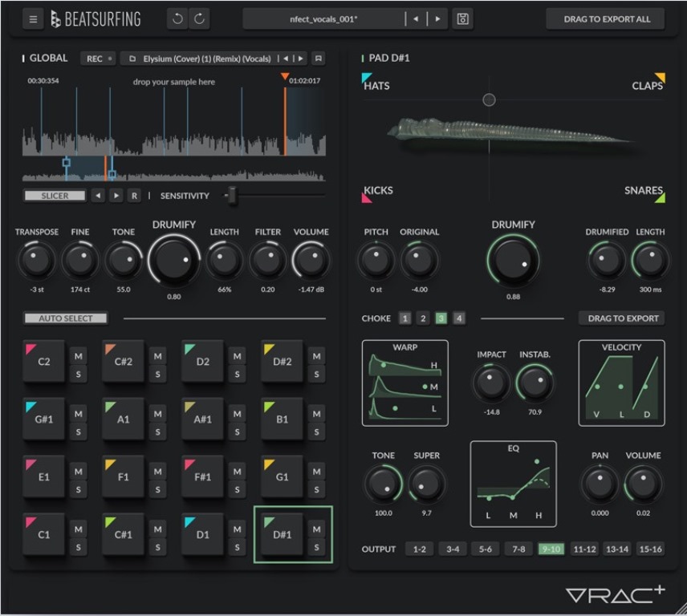Click the WARP envelope panel
Viewport: 687px width, 616px height.
click(404, 383)
